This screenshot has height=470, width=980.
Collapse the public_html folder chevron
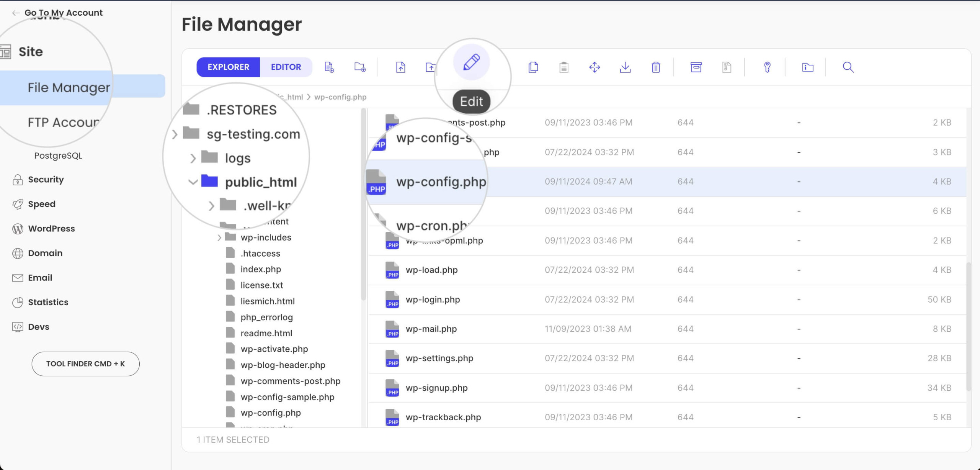tap(193, 182)
